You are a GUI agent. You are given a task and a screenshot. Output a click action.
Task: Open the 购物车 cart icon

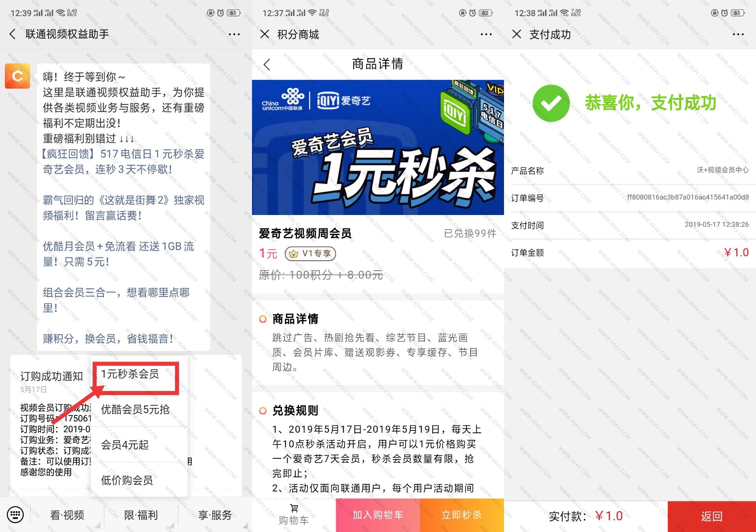tap(294, 514)
